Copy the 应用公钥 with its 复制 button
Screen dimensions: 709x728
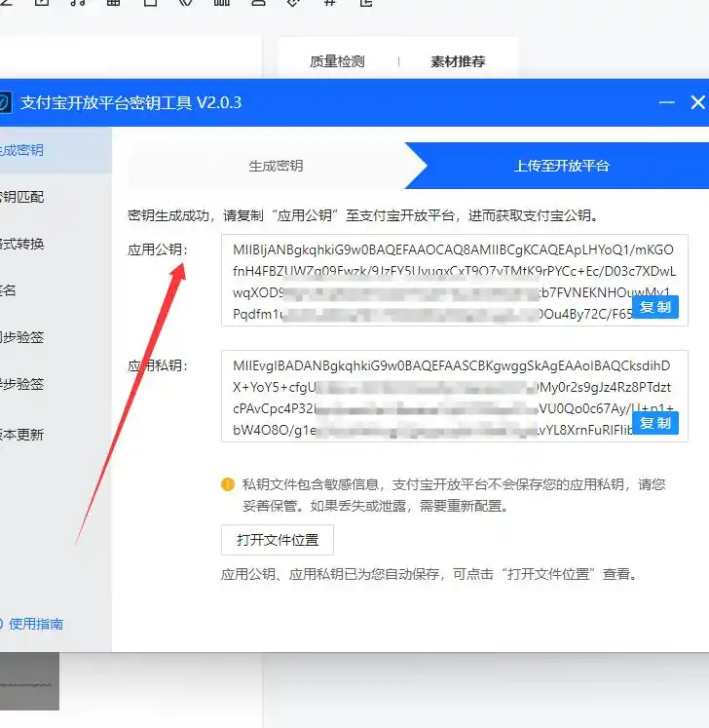point(655,308)
